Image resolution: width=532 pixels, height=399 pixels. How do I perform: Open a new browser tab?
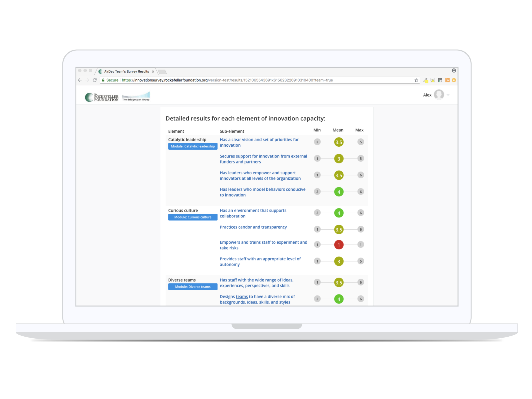pos(162,72)
